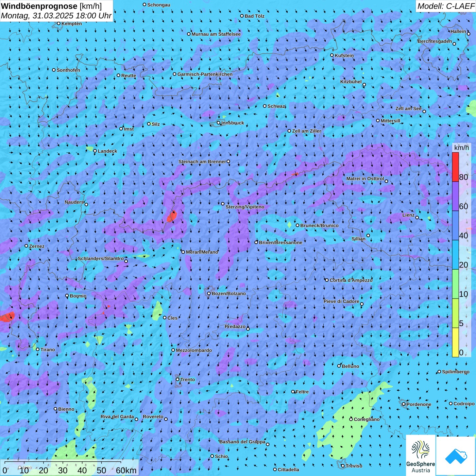Click the Riva del Garda label
This screenshot has width=476, height=476.
[117, 417]
